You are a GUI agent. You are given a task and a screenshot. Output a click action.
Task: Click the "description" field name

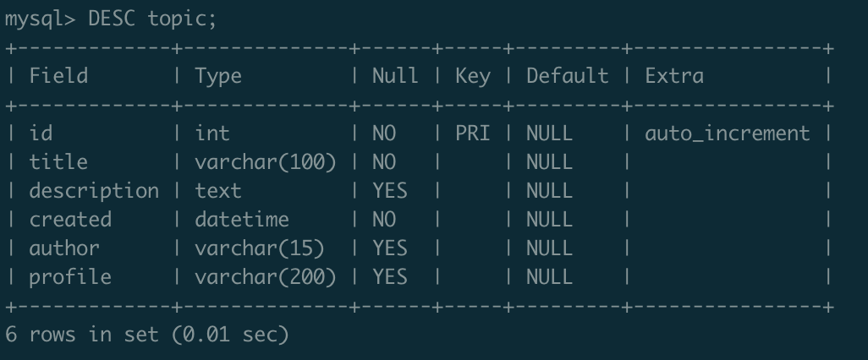(x=94, y=191)
